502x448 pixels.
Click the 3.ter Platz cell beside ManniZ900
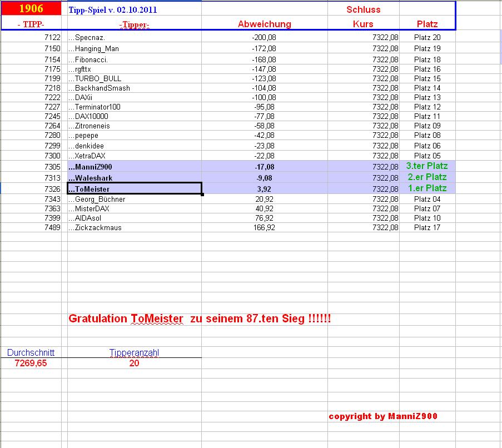pyautogui.click(x=426, y=166)
